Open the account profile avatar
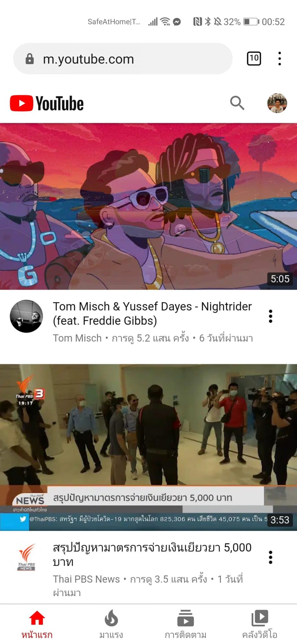 (277, 103)
